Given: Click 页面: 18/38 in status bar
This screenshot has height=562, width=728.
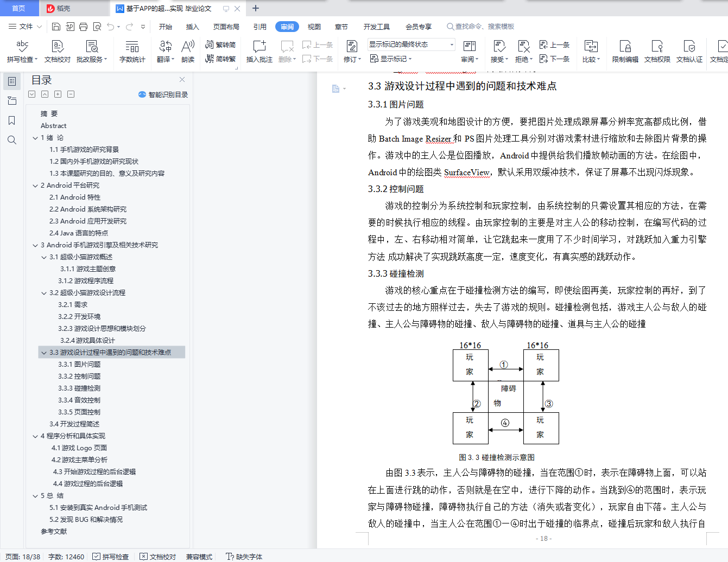Looking at the screenshot, I should pos(23,557).
